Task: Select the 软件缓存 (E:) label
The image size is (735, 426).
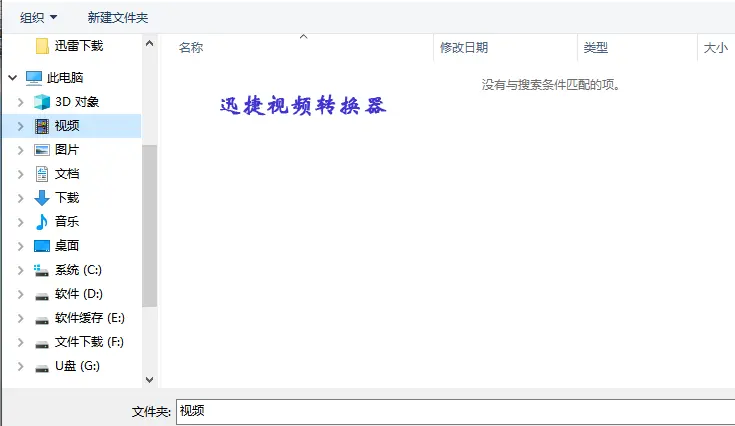Action: 90,318
